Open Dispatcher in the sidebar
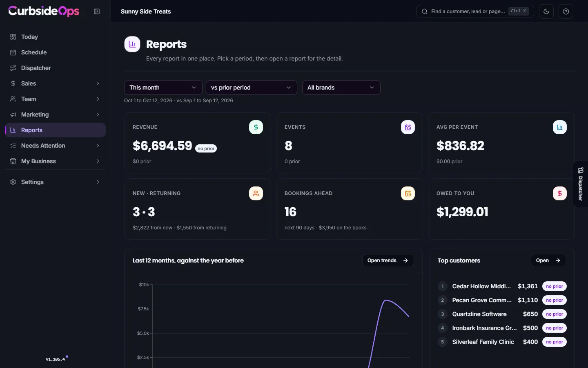The width and height of the screenshot is (588, 368). click(x=55, y=68)
